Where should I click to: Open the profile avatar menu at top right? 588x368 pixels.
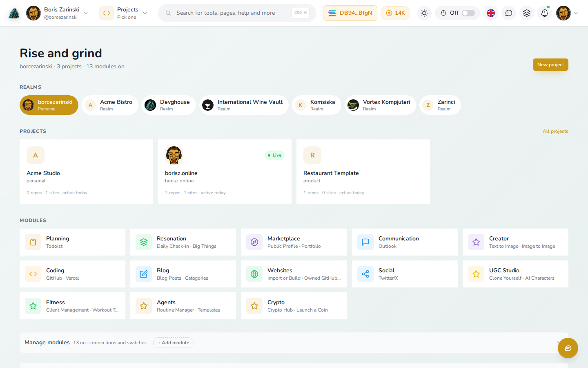coord(567,13)
